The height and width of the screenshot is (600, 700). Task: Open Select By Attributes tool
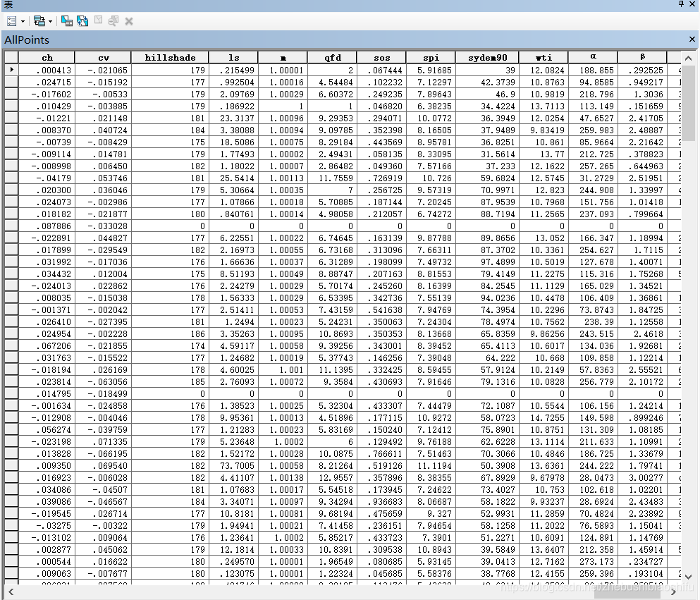66,21
